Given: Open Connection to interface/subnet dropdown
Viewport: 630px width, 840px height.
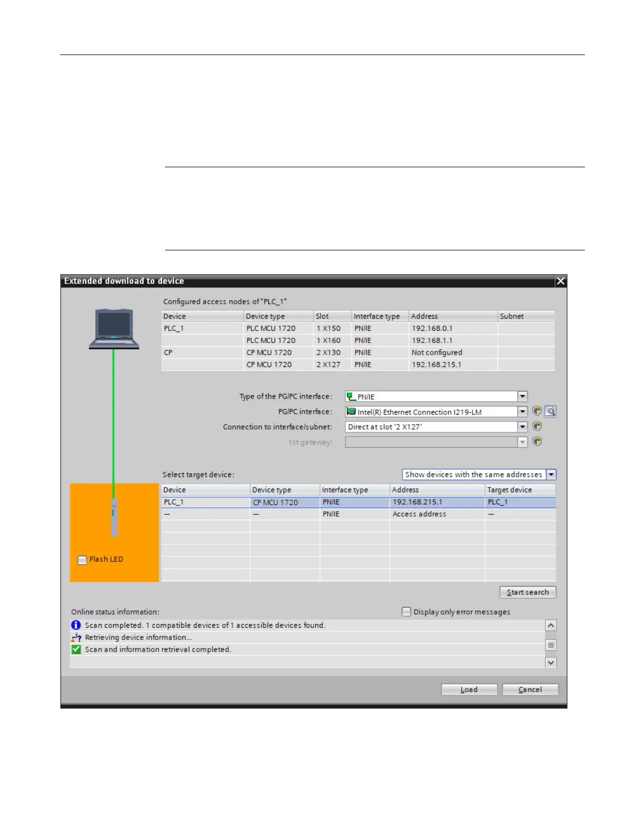Looking at the screenshot, I should pos(523,427).
